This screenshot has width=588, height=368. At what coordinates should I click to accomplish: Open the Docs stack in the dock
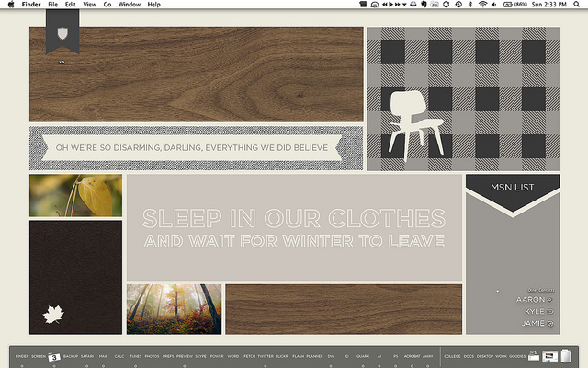tap(469, 356)
